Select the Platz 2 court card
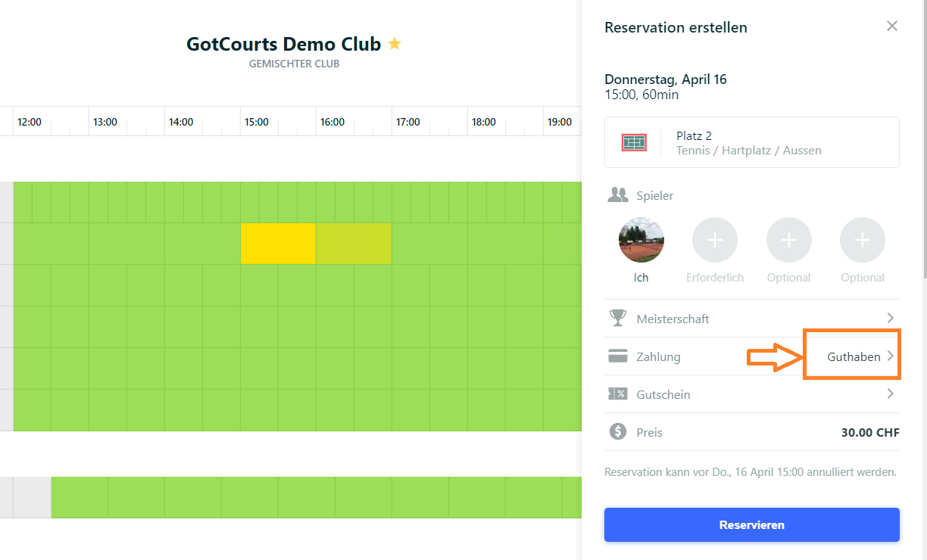 pyautogui.click(x=752, y=142)
